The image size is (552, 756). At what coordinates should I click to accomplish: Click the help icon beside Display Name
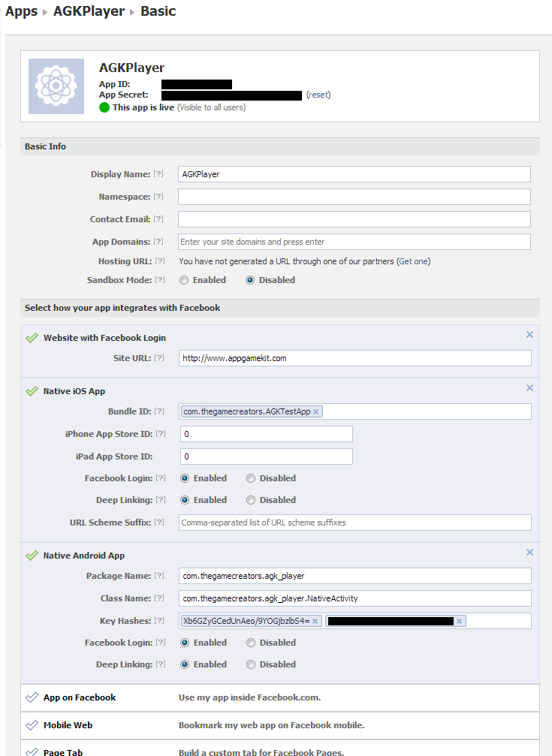pos(158,174)
